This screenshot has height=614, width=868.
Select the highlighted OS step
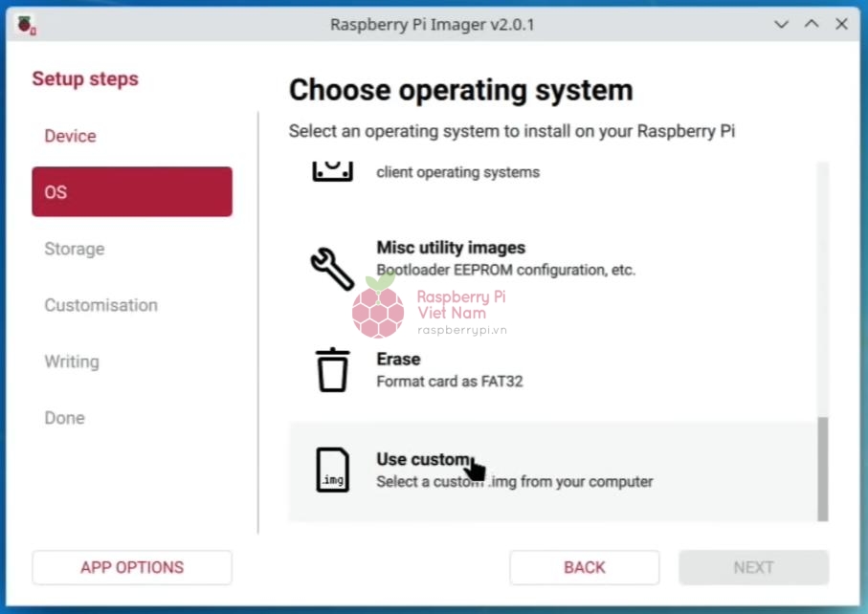[132, 191]
